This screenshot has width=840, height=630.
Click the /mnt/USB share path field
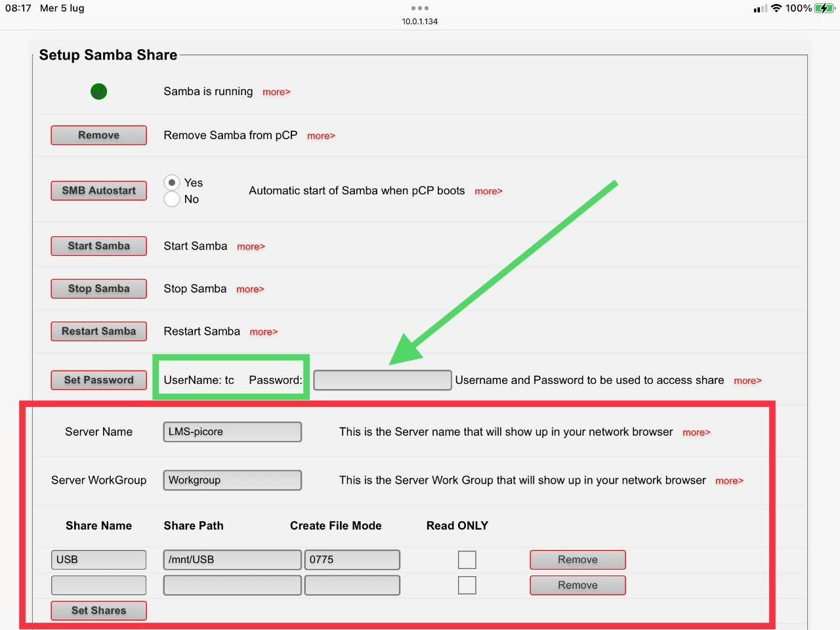coord(232,560)
